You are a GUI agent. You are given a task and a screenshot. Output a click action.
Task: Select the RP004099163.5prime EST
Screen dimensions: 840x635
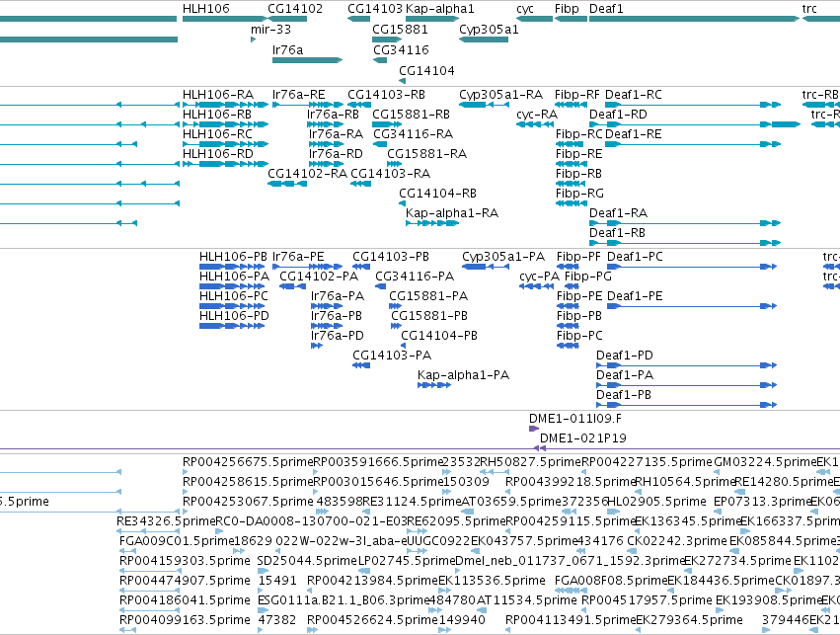[x=127, y=630]
